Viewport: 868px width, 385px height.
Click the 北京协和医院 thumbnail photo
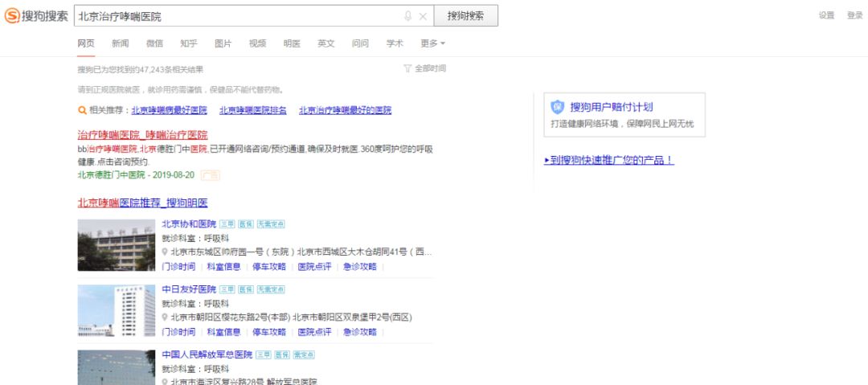pos(116,244)
